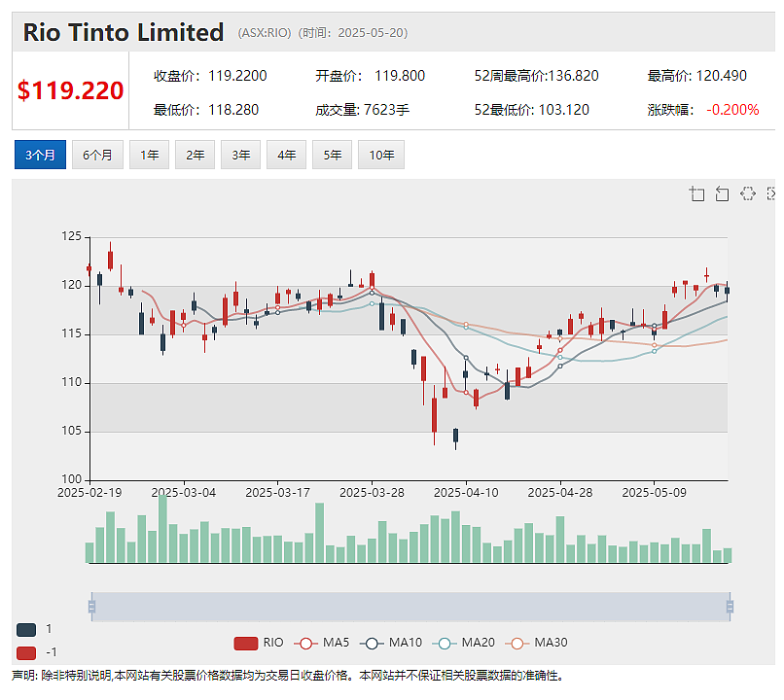784x700 pixels.
Task: Click the 2025-05-09 x-axis date label
Action: [654, 493]
